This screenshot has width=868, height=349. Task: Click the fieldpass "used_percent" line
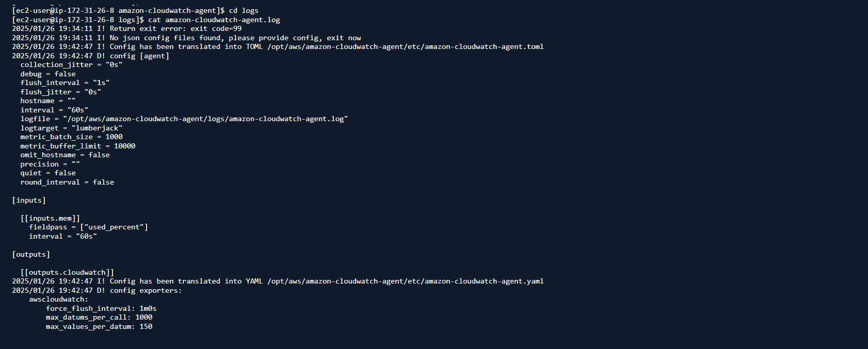pos(88,227)
